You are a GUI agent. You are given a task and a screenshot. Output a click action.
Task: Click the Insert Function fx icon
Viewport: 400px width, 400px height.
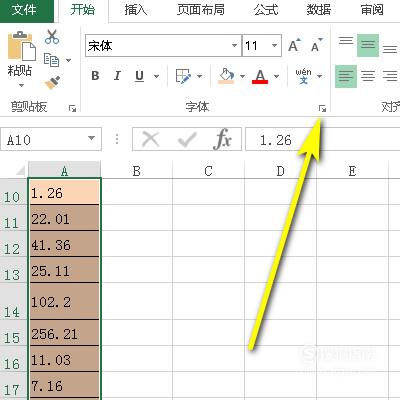tap(222, 139)
